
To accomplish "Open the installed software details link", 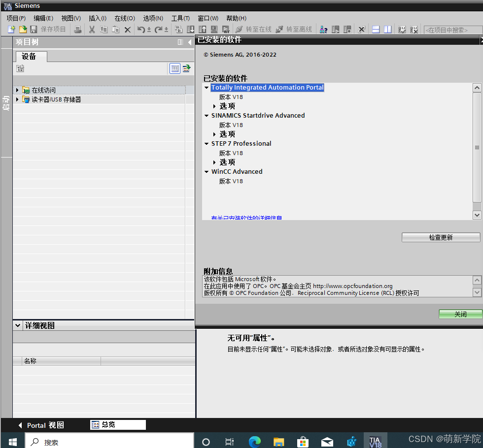I will (x=246, y=218).
